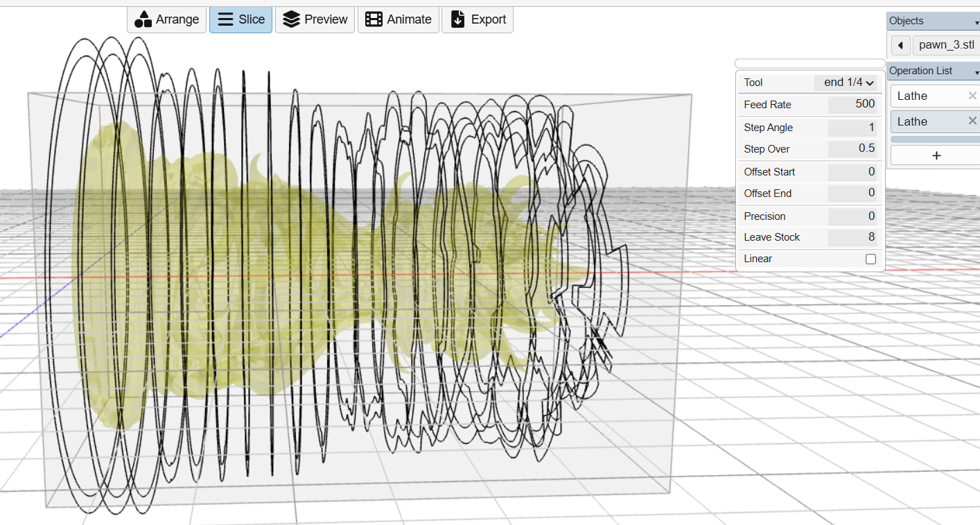Click the Animate film icon
The width and height of the screenshot is (980, 525).
pyautogui.click(x=374, y=19)
